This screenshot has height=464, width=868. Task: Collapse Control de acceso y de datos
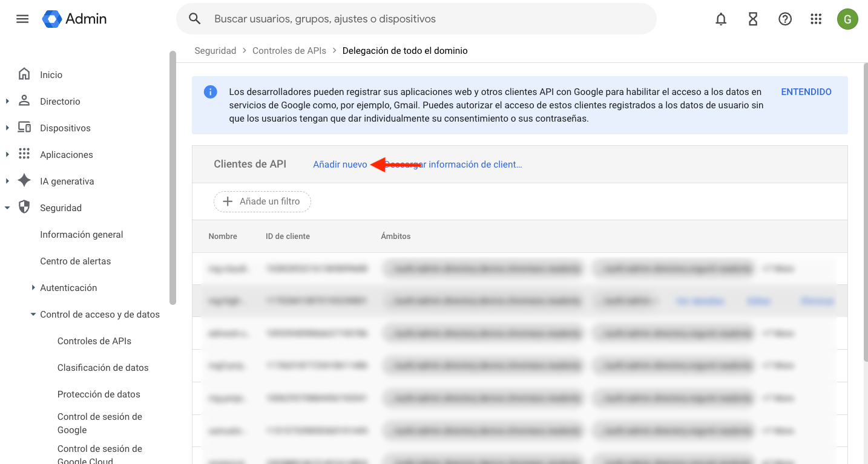[33, 314]
